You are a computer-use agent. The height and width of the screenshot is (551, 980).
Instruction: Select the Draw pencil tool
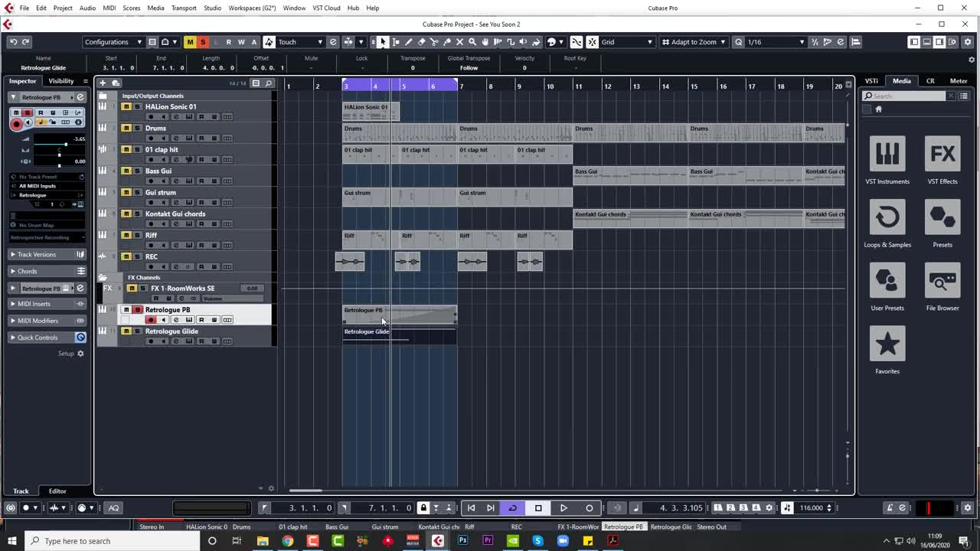(x=409, y=42)
